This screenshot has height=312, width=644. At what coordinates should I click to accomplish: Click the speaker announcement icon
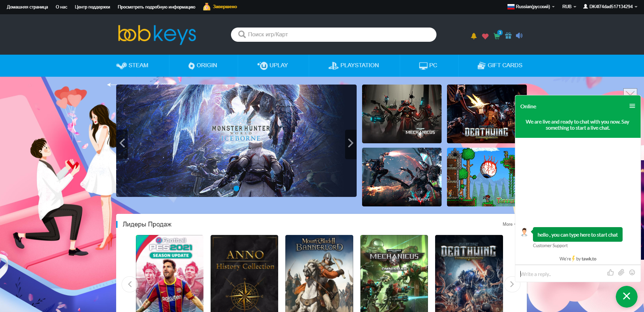click(519, 36)
